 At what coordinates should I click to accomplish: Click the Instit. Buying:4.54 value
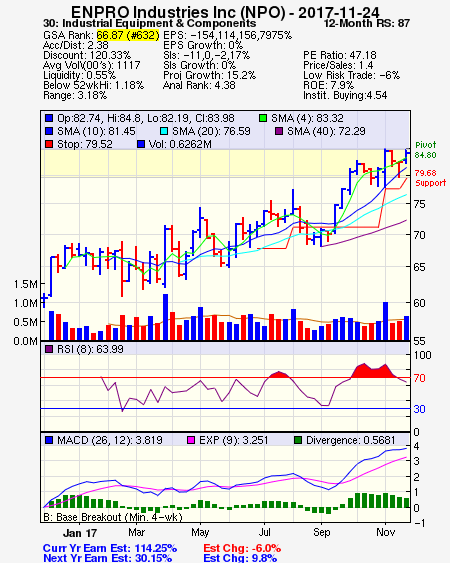[345, 96]
